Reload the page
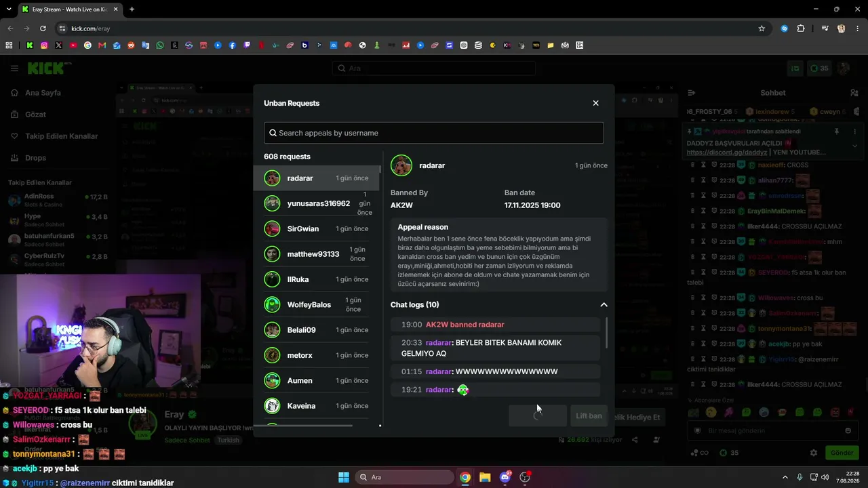The image size is (868, 488). point(43,28)
